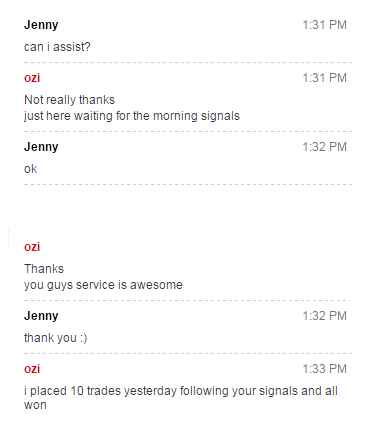Select the last ozi username
The height and width of the screenshot is (440, 376).
click(32, 369)
